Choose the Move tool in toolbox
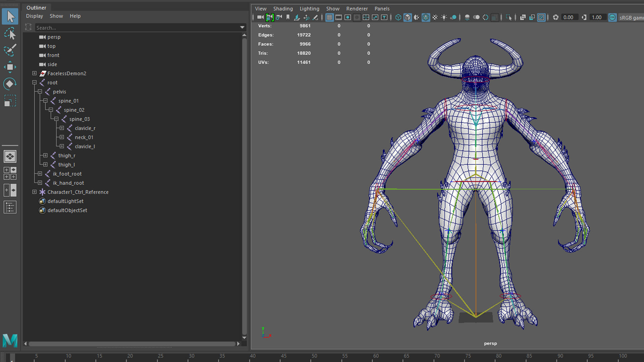644x362 pixels. tap(10, 67)
